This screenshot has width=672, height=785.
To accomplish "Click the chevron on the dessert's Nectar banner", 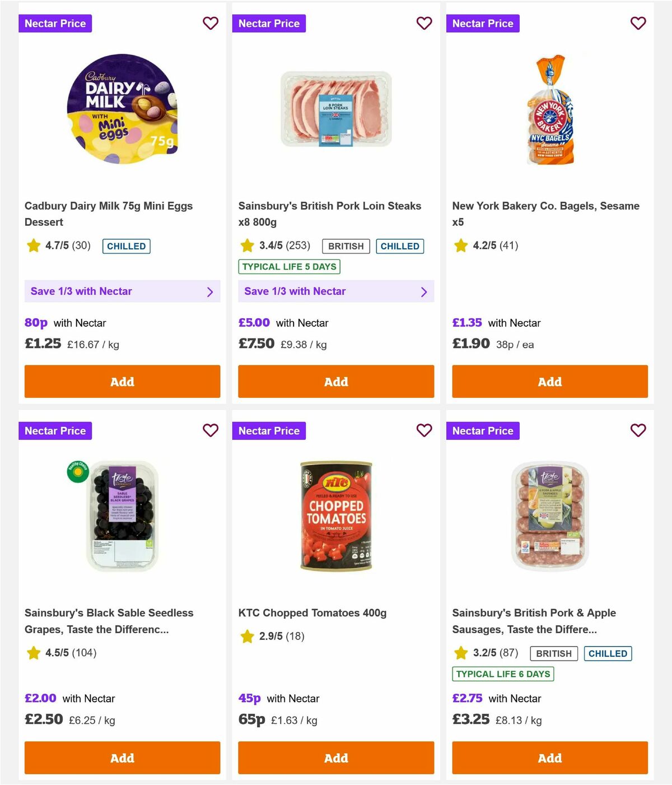I will [210, 292].
